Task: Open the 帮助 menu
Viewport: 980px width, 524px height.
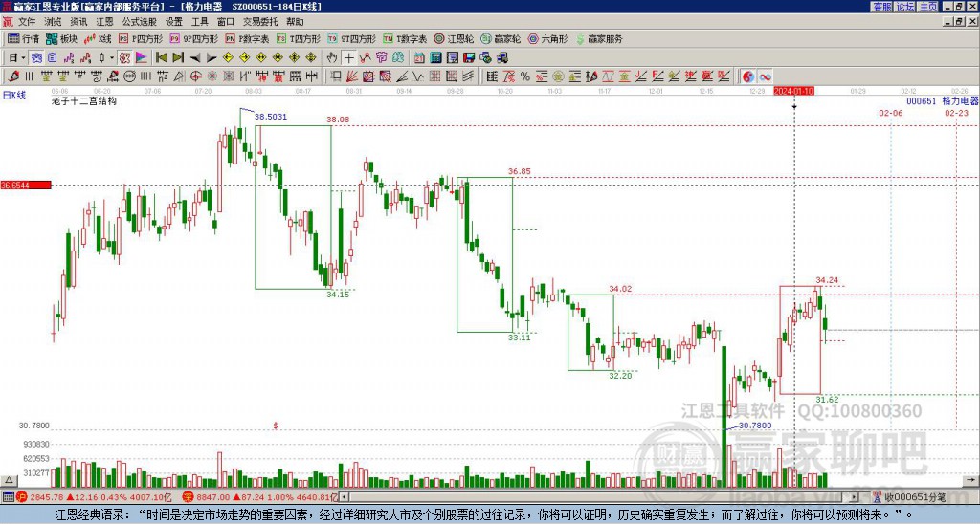Action: (295, 22)
